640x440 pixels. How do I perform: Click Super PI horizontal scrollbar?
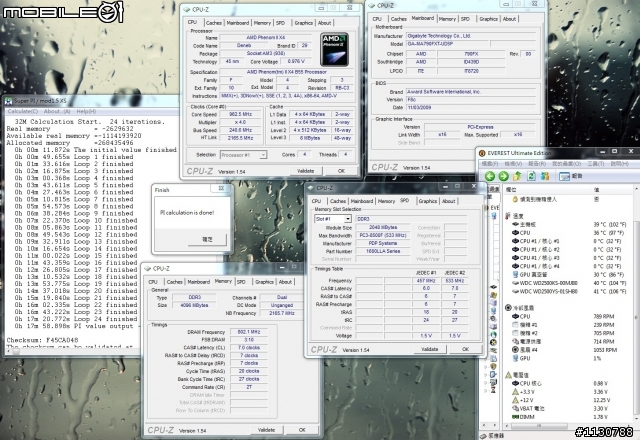73,351
